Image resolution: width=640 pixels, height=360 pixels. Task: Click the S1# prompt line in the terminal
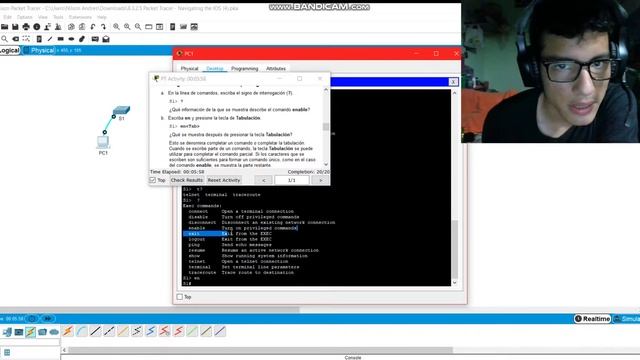pos(187,283)
